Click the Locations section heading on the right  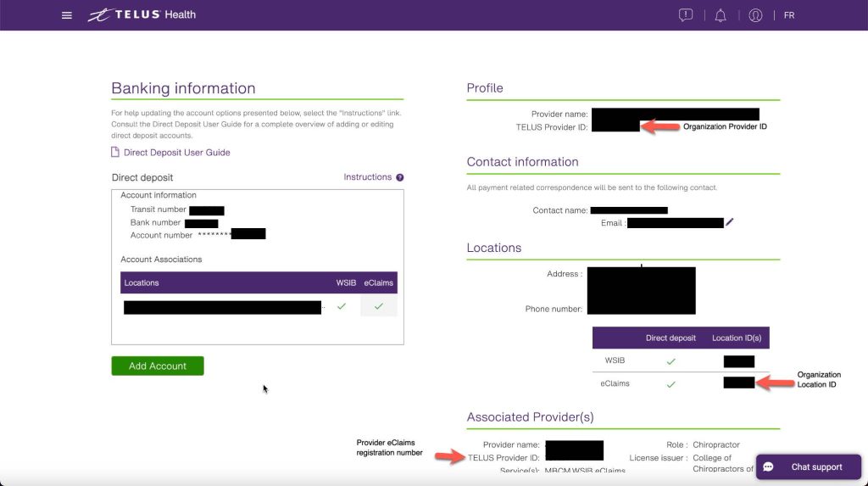(x=494, y=248)
